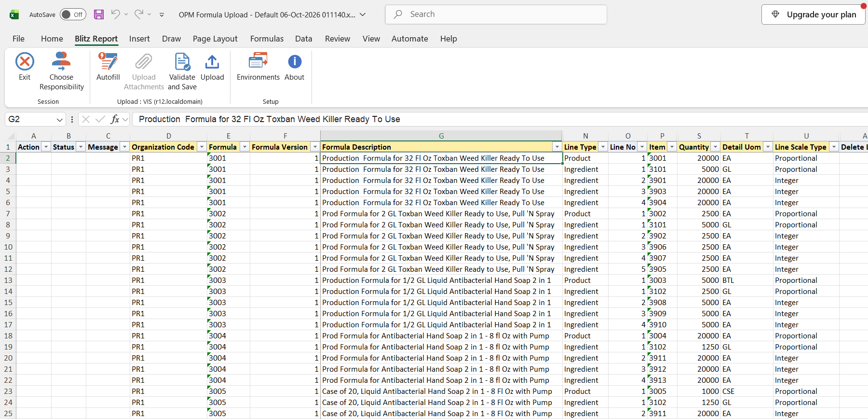Confirm formula bar entry with checkmark

click(100, 119)
